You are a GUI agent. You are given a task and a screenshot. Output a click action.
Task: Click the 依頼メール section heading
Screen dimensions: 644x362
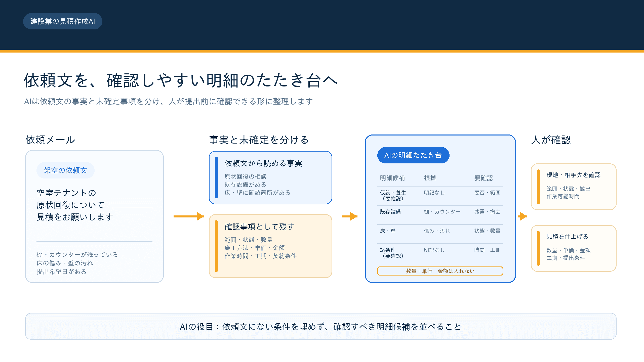click(50, 140)
